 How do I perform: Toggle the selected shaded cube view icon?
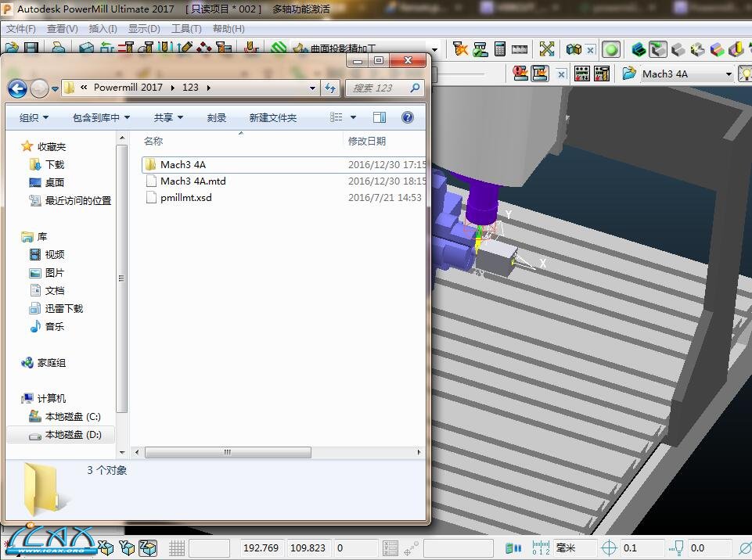pyautogui.click(x=658, y=50)
